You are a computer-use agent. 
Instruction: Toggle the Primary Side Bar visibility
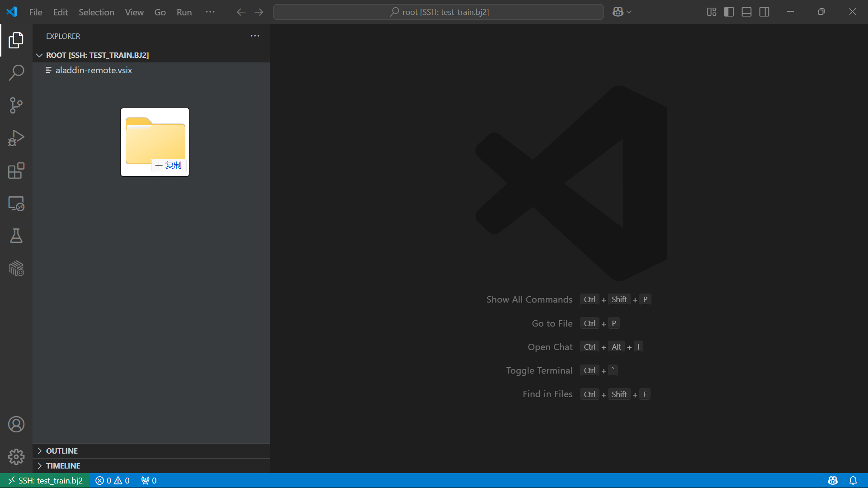729,12
